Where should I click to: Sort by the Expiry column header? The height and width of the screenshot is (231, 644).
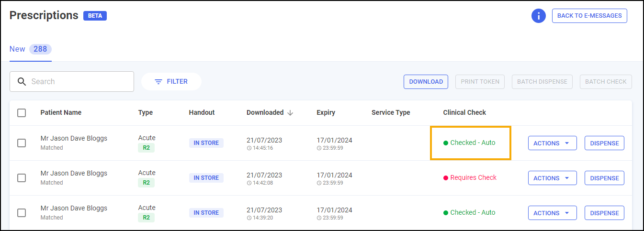click(x=326, y=113)
